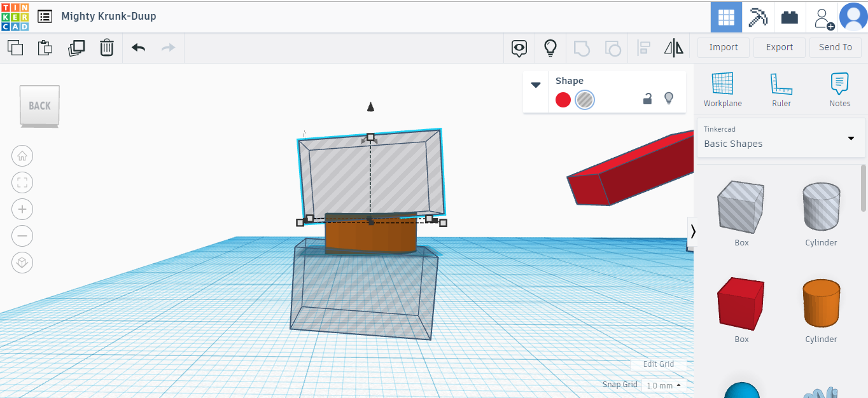Pick the striped hole Box shape
The image size is (868, 398).
(x=741, y=206)
